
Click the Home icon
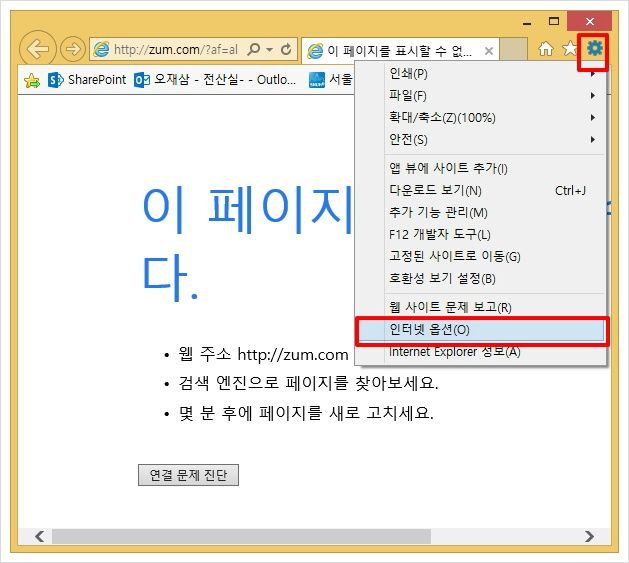(x=546, y=49)
